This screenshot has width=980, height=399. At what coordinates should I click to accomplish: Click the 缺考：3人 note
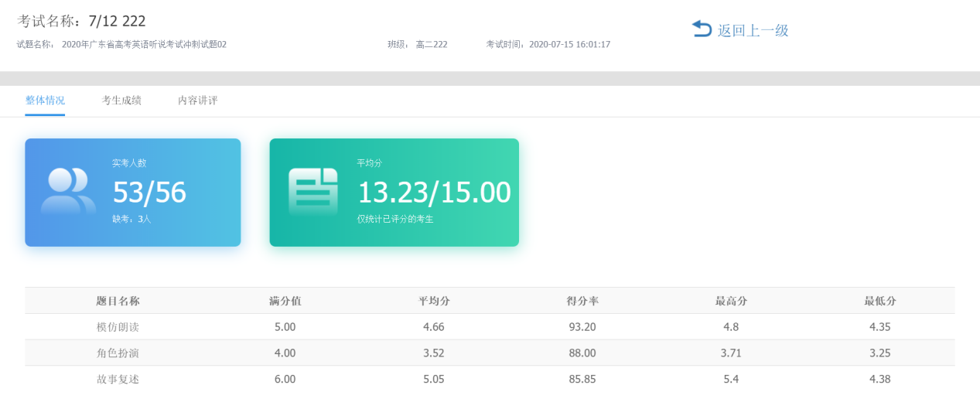coord(131,220)
